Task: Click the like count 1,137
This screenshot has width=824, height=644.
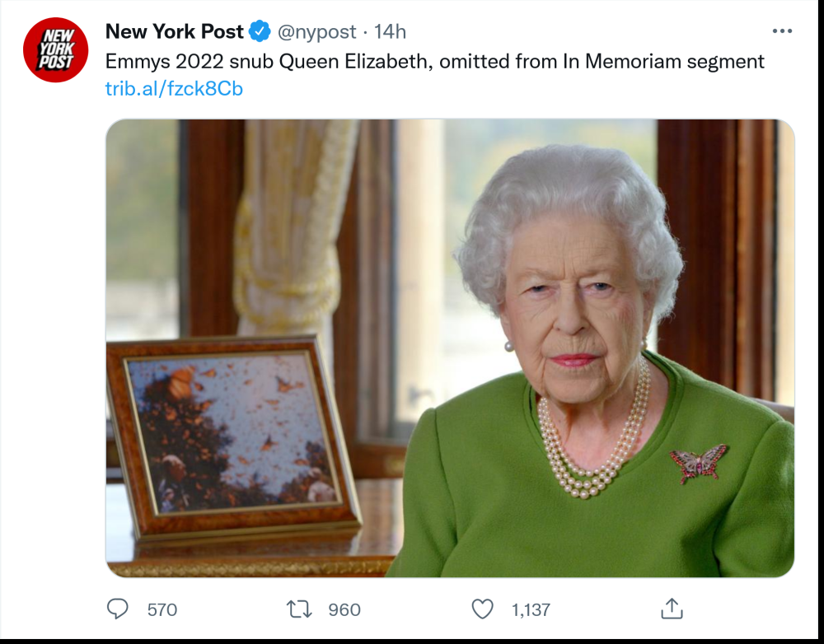Action: click(x=531, y=609)
